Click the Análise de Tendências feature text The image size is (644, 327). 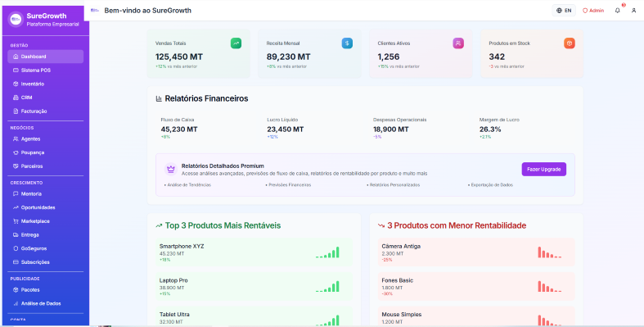pos(187,185)
